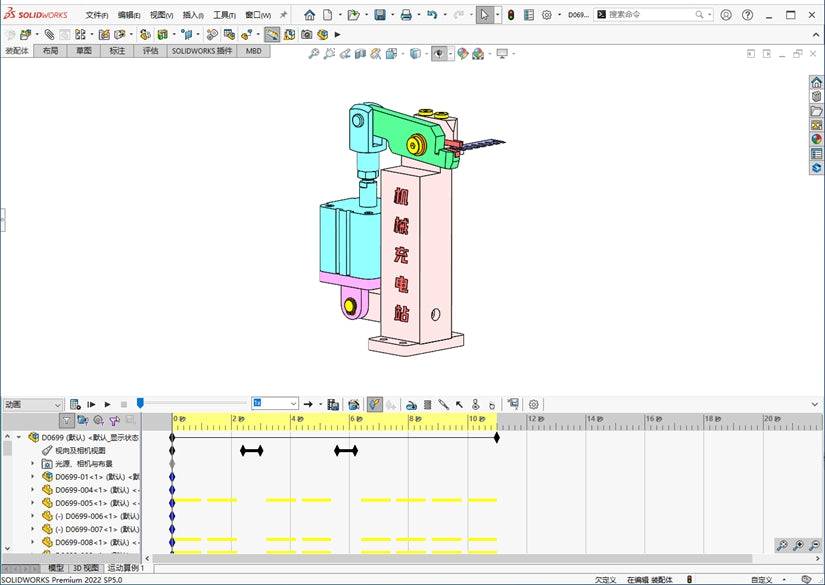Open playback mode arrow dropdown
Screen dimensions: 825x585
click(320, 405)
